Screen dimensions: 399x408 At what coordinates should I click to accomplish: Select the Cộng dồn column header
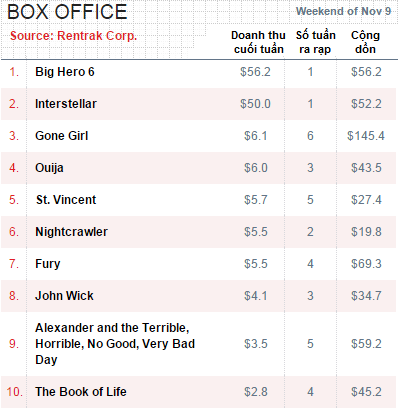365,42
